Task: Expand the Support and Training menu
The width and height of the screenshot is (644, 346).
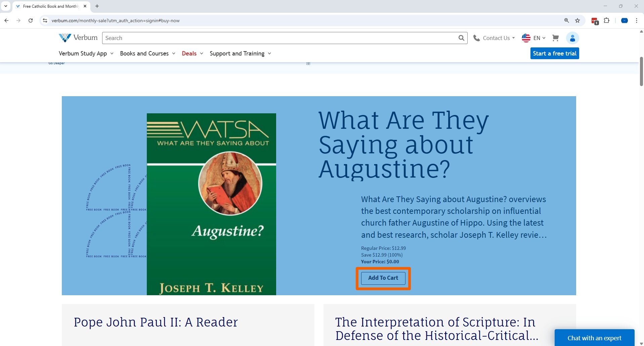Action: tap(240, 53)
